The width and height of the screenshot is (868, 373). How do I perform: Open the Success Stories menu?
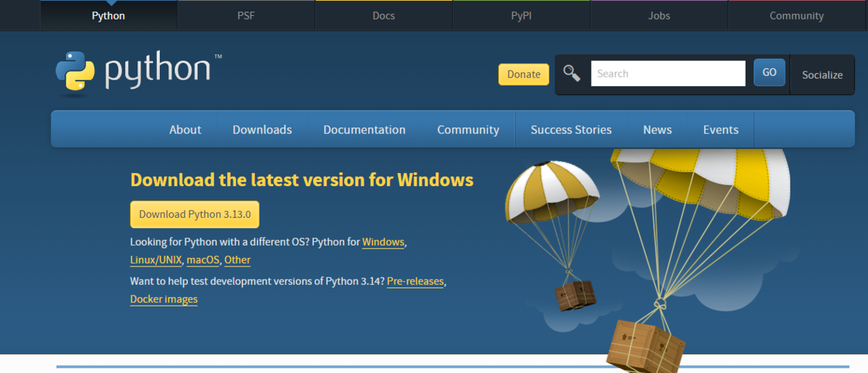click(x=571, y=130)
